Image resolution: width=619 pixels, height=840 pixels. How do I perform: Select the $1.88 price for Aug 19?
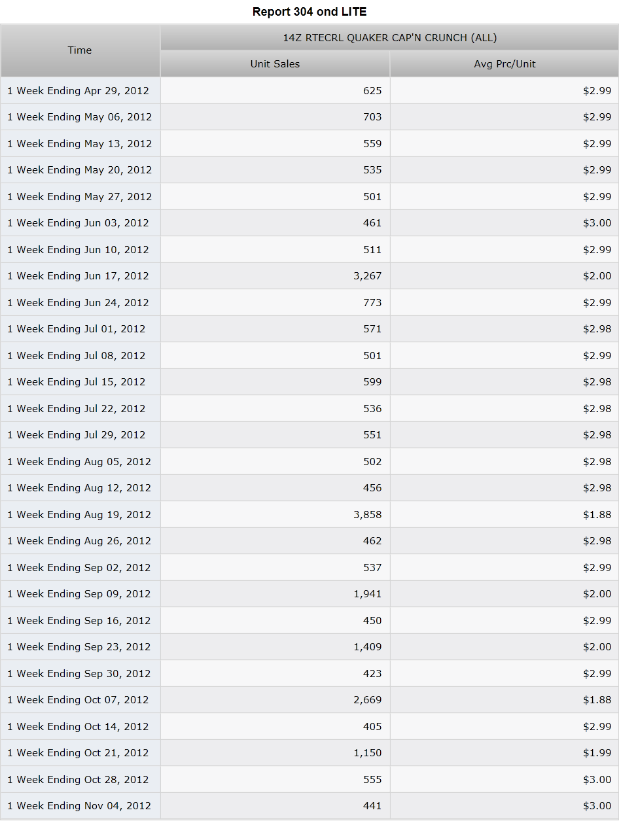point(504,515)
